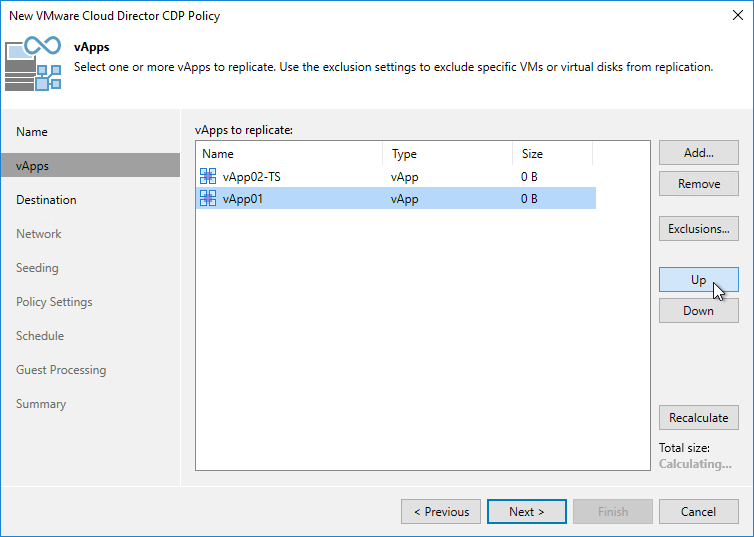The image size is (754, 537).
Task: Open the Policy Settings step
Action: click(x=54, y=302)
